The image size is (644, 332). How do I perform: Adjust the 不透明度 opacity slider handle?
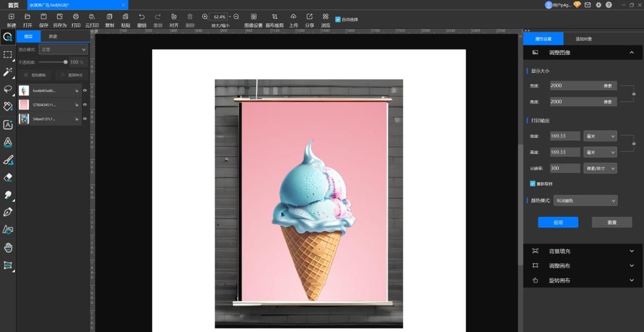tap(66, 62)
